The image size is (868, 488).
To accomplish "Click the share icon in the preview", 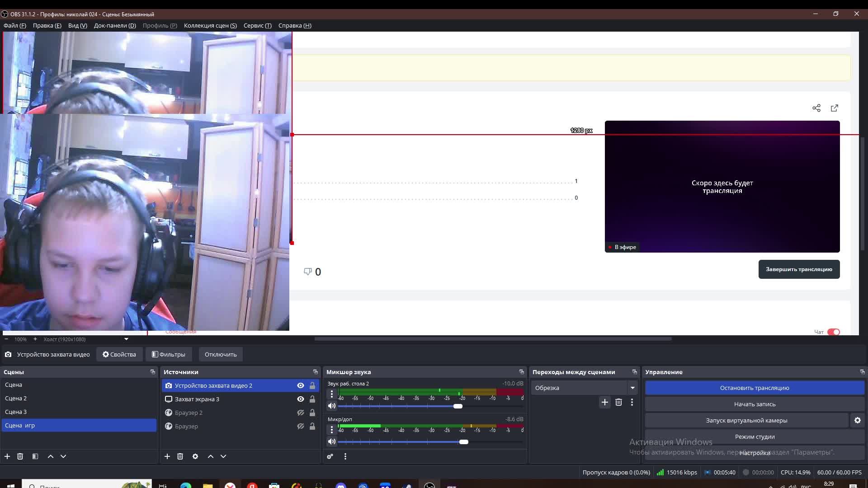I will tap(816, 108).
